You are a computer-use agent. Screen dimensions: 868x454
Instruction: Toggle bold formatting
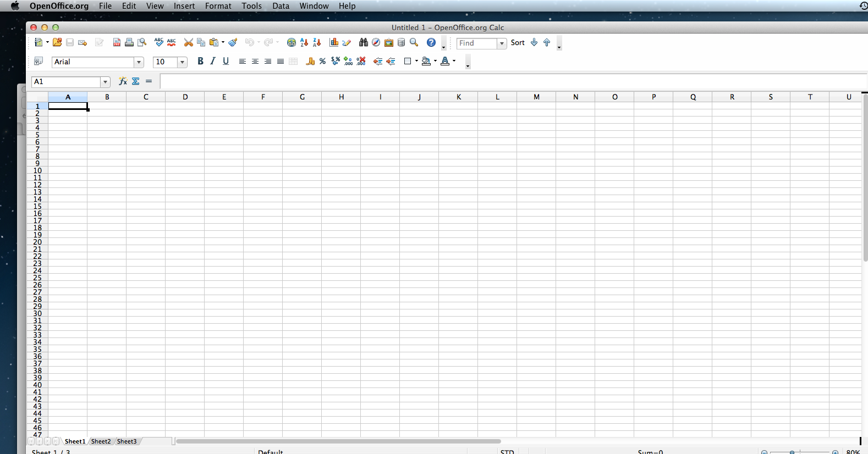pos(200,62)
